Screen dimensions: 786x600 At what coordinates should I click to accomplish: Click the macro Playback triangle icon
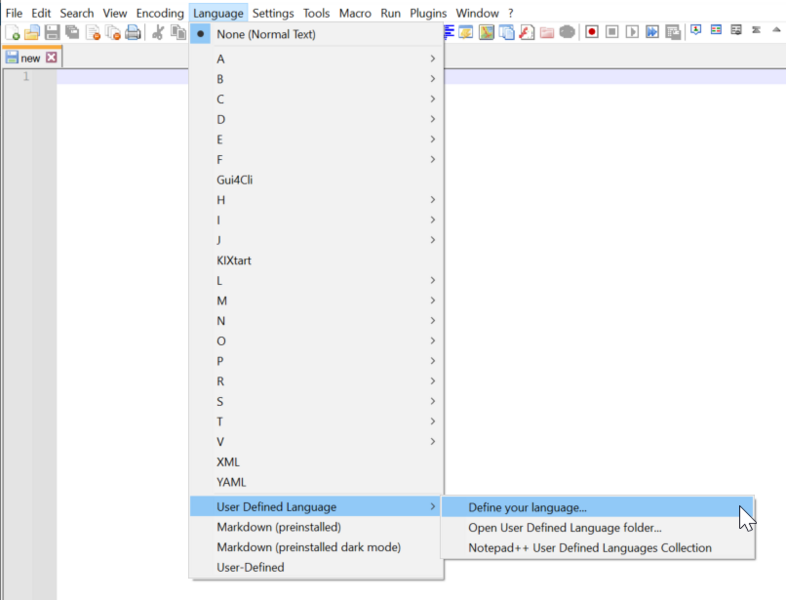tap(632, 32)
